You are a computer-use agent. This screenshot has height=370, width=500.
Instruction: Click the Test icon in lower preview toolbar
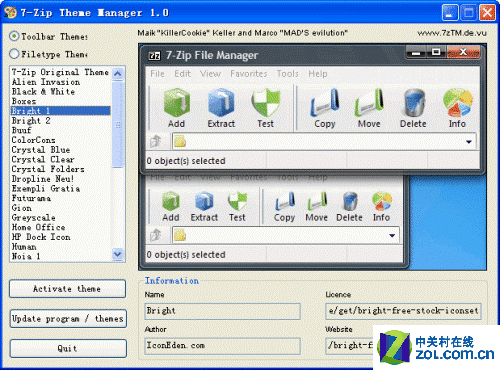(x=237, y=201)
